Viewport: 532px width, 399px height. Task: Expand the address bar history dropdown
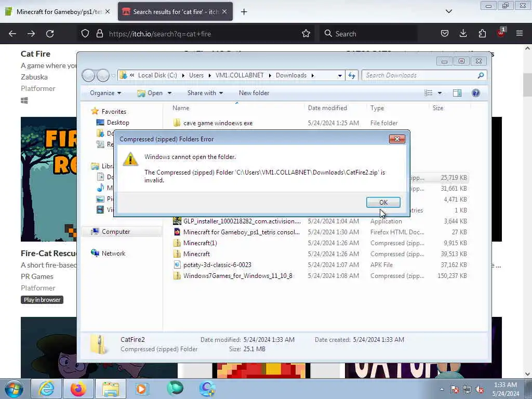click(x=340, y=75)
